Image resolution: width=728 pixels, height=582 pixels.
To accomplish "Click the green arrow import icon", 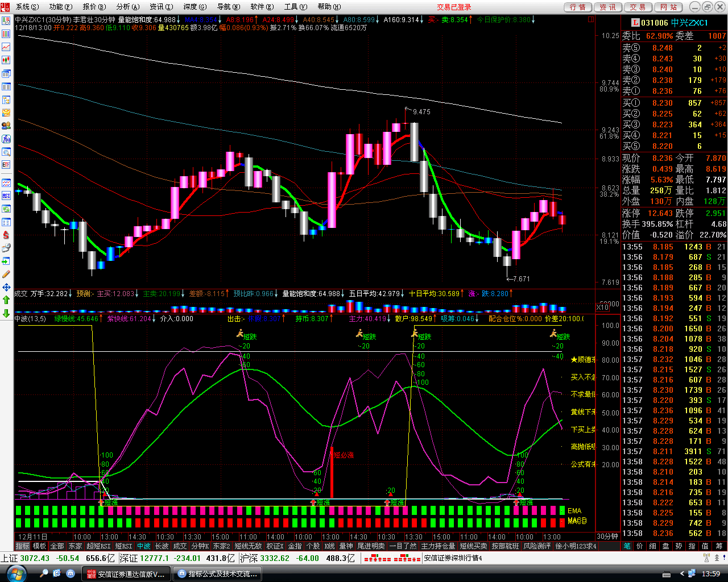I will (x=6, y=261).
